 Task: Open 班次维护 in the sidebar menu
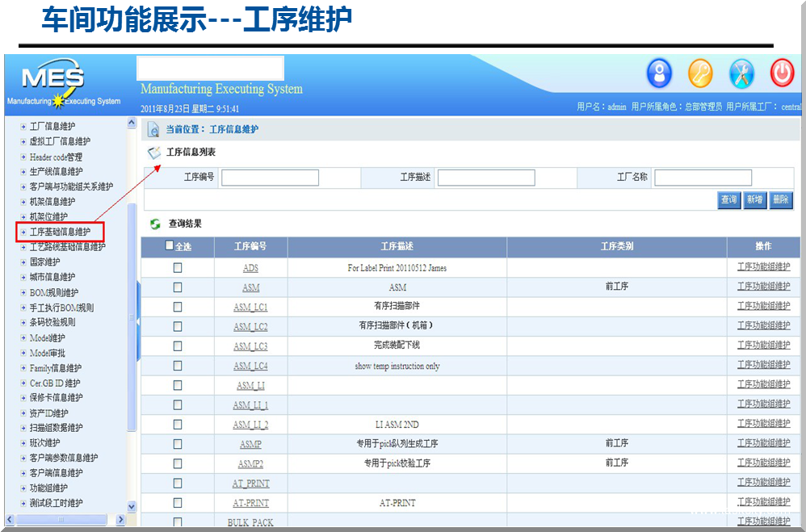click(x=45, y=443)
